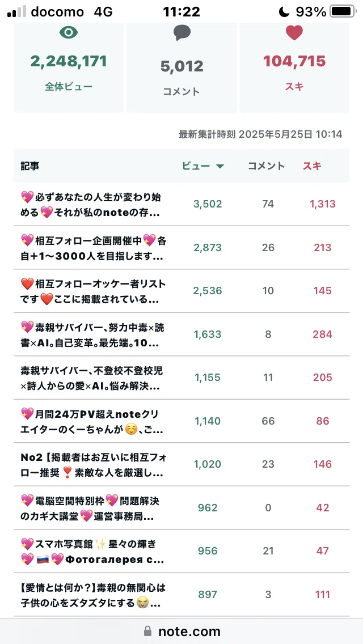Tap the battery icon in status bar
The height and width of the screenshot is (644, 363).
tap(343, 11)
